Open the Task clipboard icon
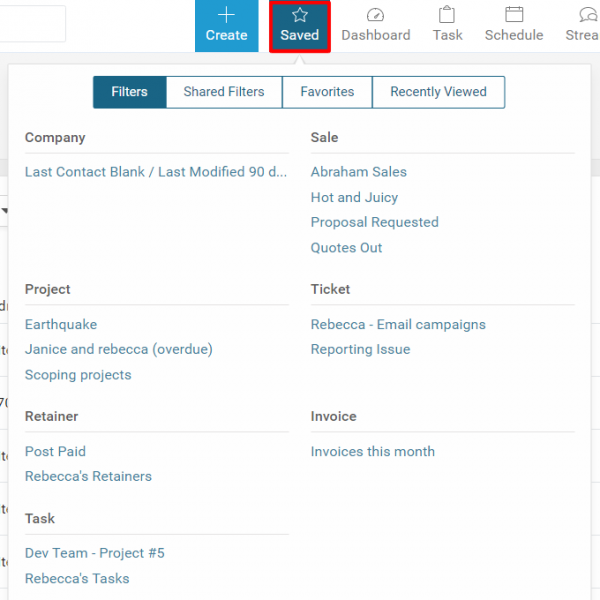The image size is (600, 600). 447,15
